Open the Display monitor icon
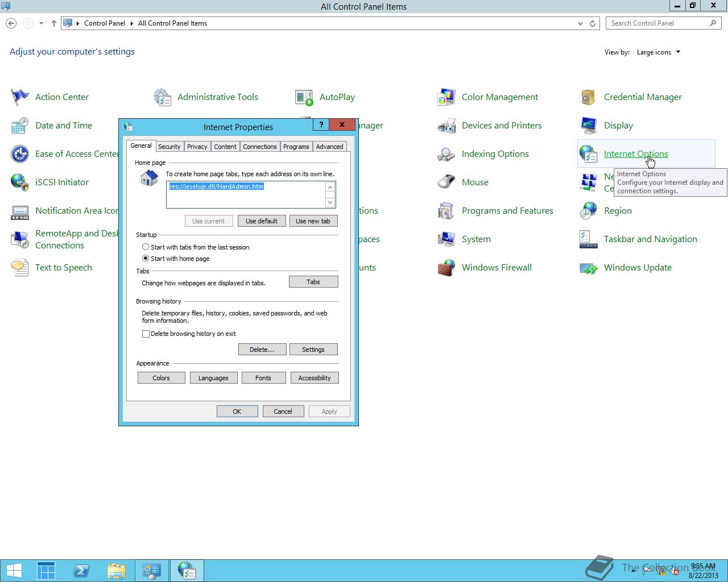728x582 pixels. [x=589, y=126]
